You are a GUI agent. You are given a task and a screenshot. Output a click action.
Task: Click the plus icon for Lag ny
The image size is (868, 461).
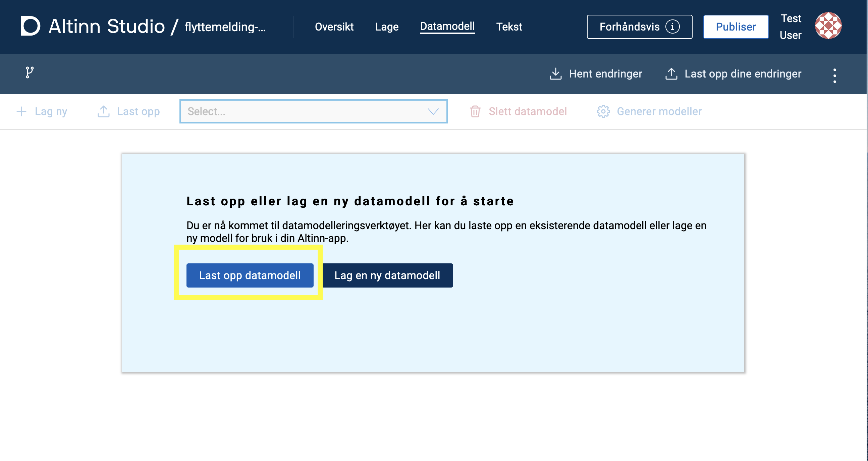[21, 111]
